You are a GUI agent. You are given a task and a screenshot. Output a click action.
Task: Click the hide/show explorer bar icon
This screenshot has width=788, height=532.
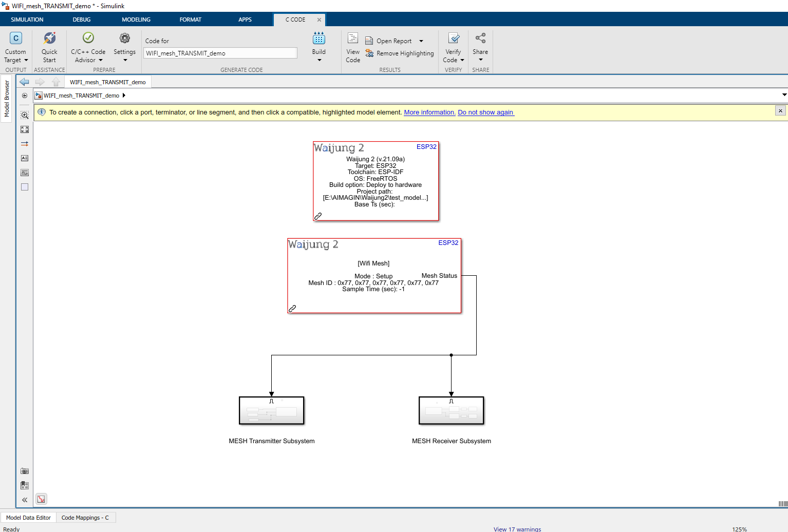(x=25, y=96)
